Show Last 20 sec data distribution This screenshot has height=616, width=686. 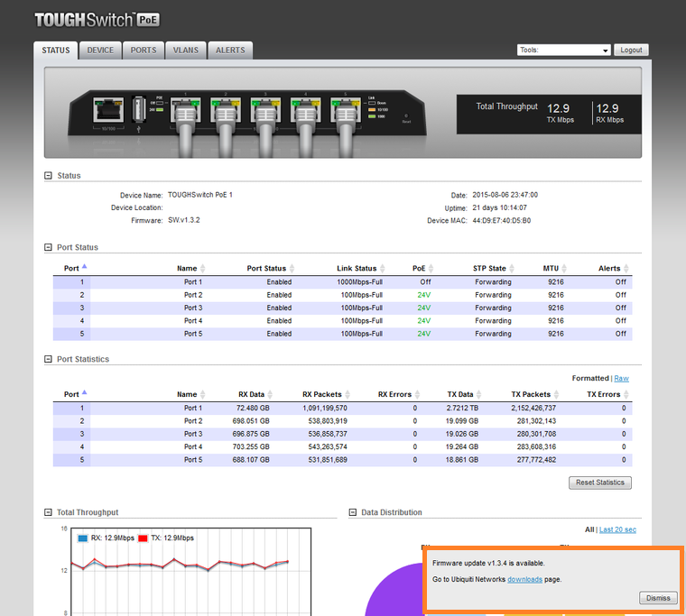pyautogui.click(x=617, y=529)
